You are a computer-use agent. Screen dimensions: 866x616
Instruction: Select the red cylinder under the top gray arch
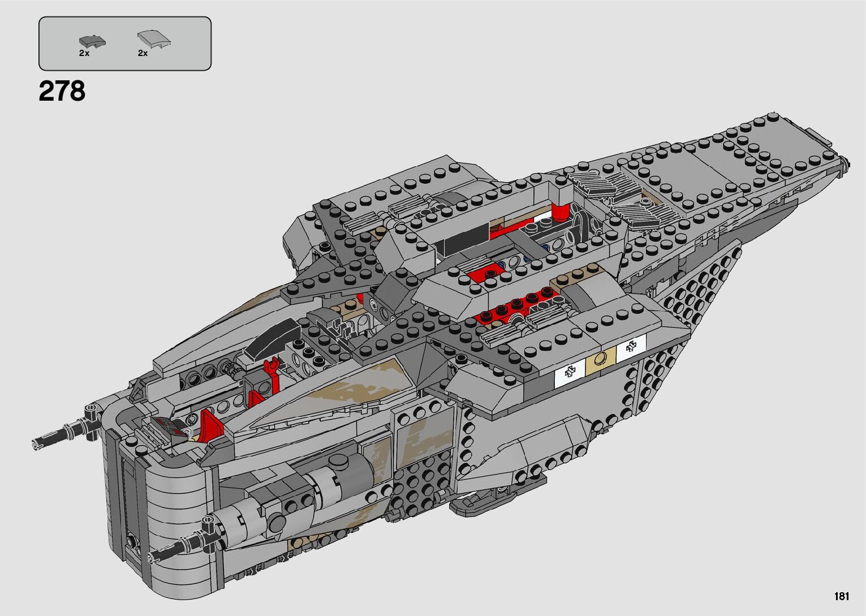click(560, 212)
